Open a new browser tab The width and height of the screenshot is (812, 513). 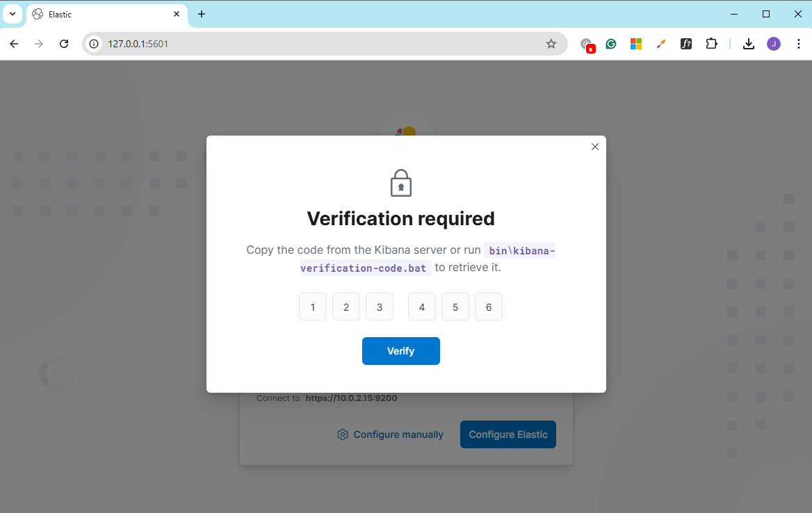pos(202,14)
